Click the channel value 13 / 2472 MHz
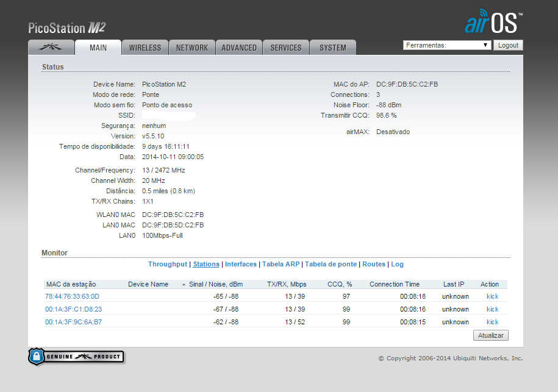The height and width of the screenshot is (392, 558). tap(163, 170)
